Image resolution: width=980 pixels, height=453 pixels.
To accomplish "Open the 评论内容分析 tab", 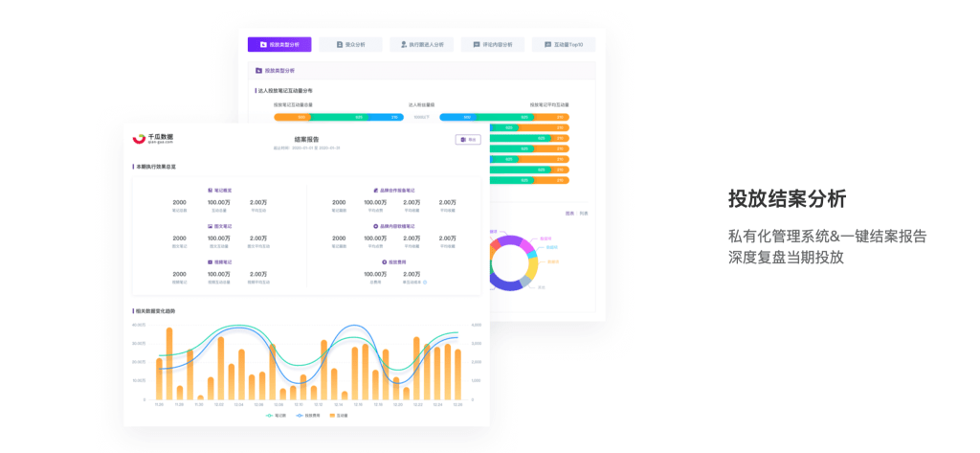I will click(492, 45).
